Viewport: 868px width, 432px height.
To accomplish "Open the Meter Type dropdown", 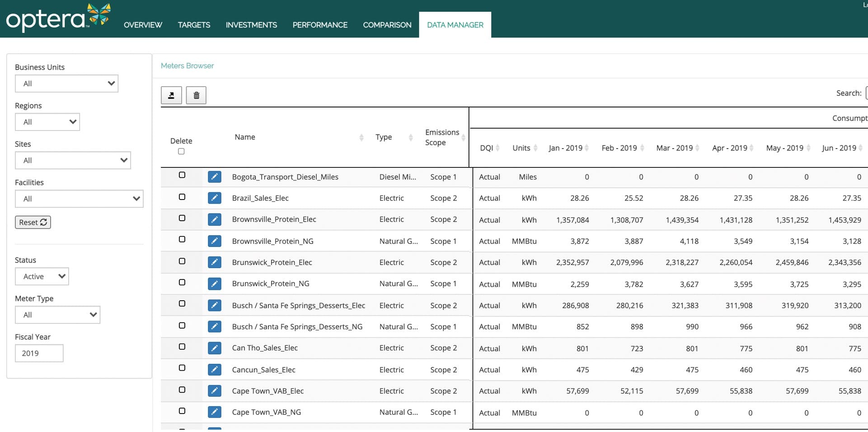I will pyautogui.click(x=57, y=315).
